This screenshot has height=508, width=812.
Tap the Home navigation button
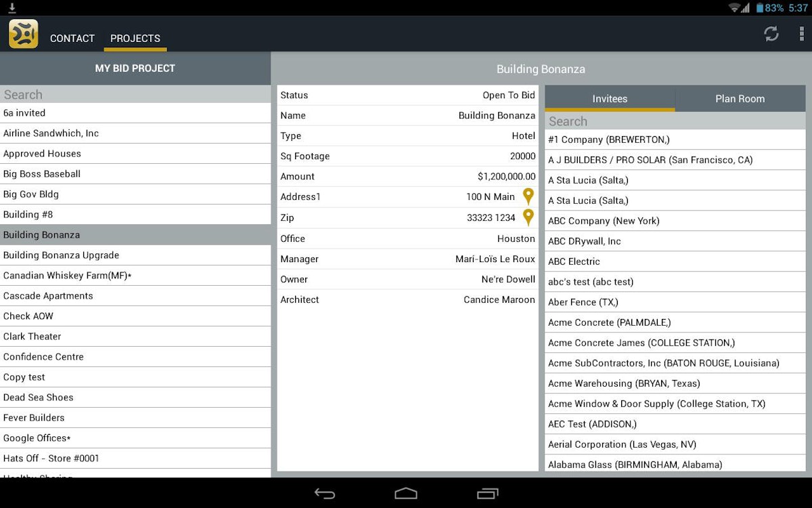coord(406,494)
